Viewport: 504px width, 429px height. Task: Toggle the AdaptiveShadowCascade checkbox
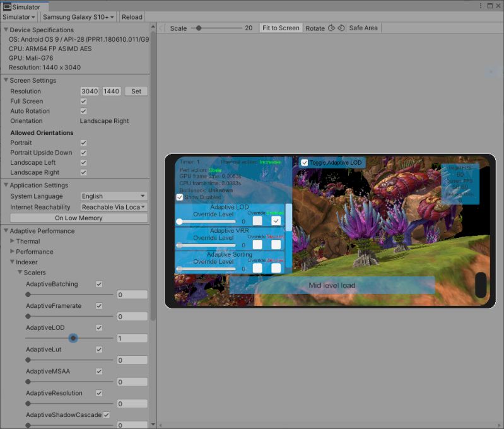pos(107,415)
